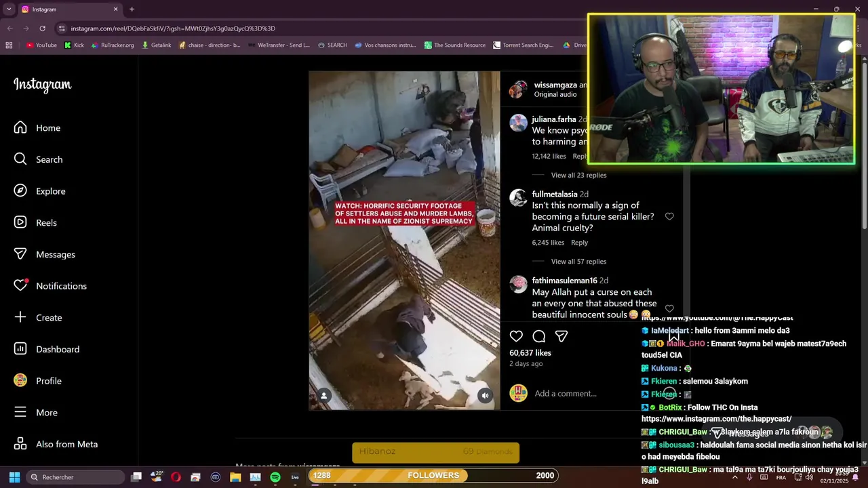Open the tab search dropdown arrow
Image resolution: width=868 pixels, height=488 pixels.
coord(9,9)
